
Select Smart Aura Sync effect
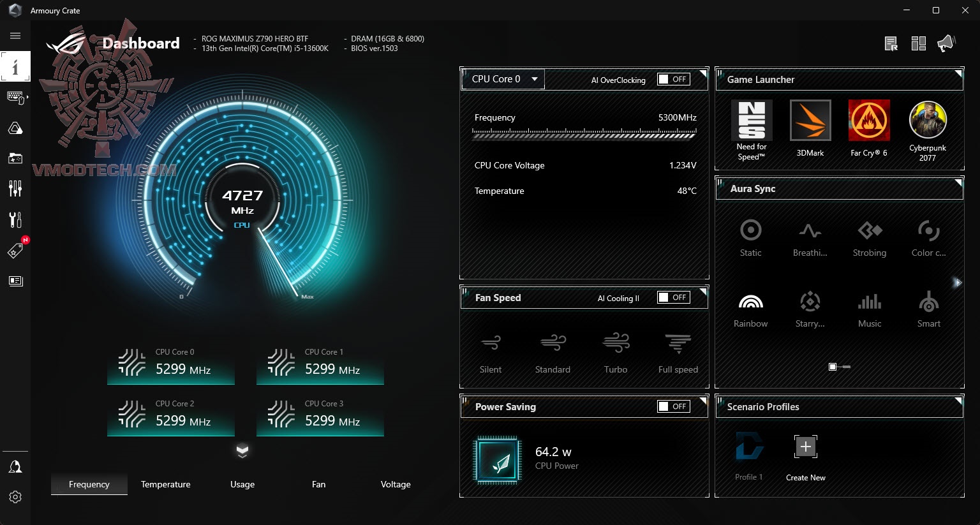click(x=929, y=309)
